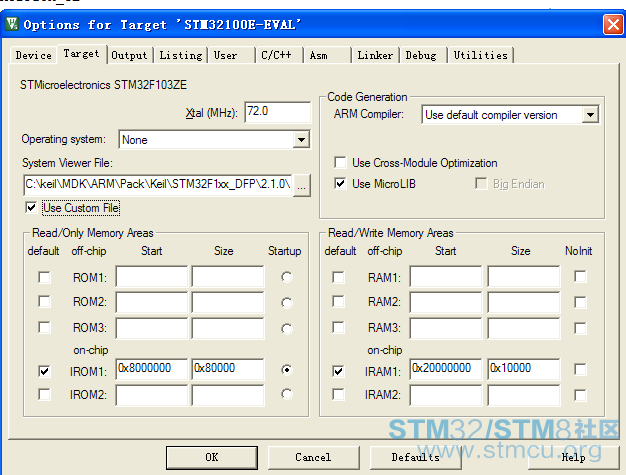Image resolution: width=626 pixels, height=475 pixels.
Task: Toggle the Use Custom File checkbox
Action: click(31, 208)
